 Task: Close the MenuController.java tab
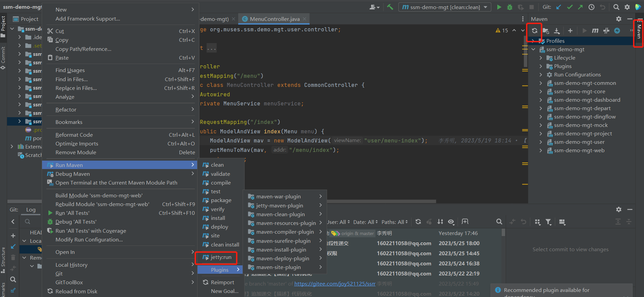point(305,19)
